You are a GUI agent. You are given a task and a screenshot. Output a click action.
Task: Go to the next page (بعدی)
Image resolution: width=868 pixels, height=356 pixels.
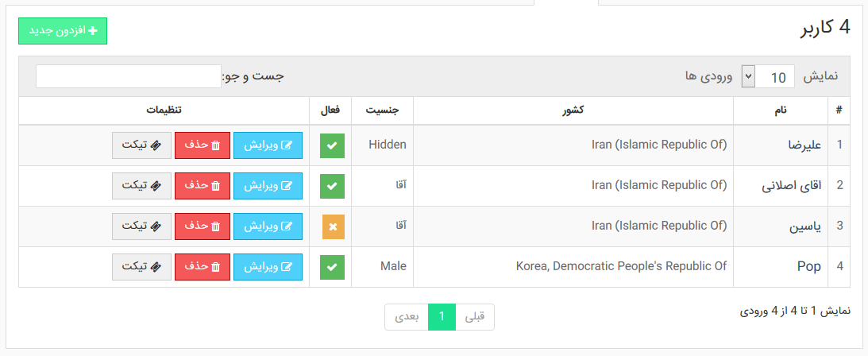tap(407, 317)
